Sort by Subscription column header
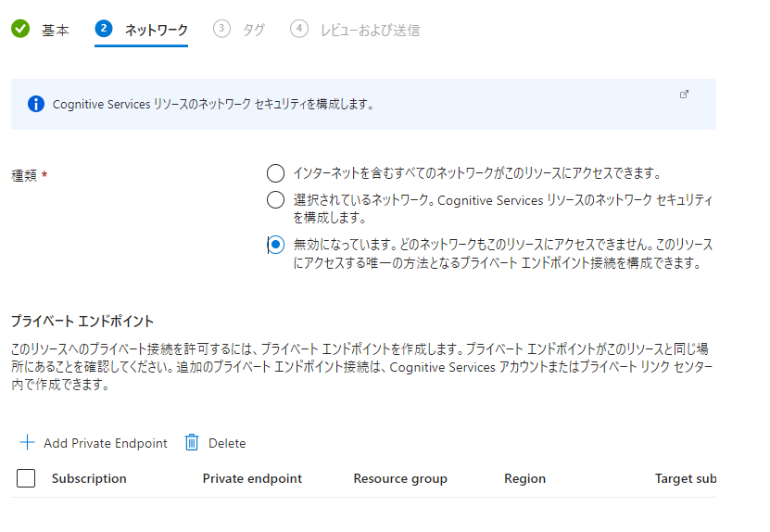The width and height of the screenshot is (770, 532). pos(89,478)
